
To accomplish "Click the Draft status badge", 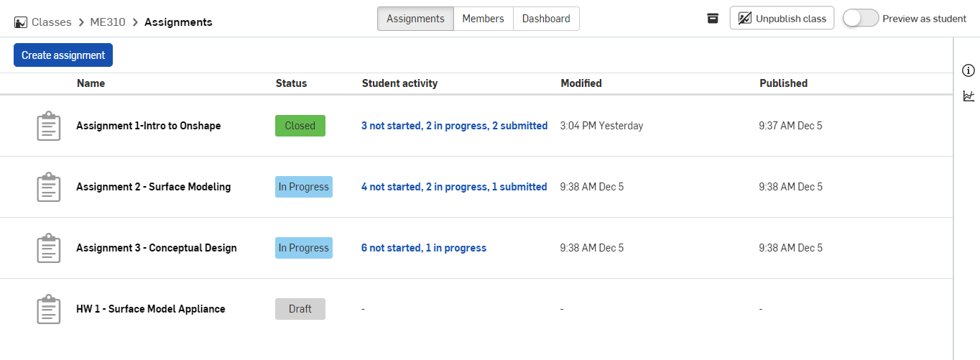I will tap(300, 309).
